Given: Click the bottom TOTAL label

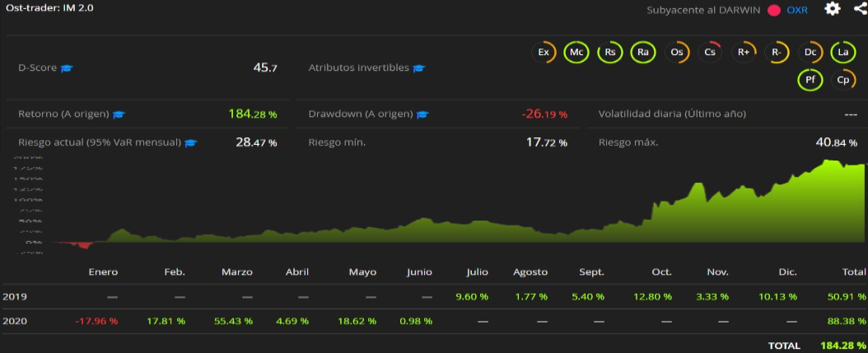Looking at the screenshot, I should 783,346.
